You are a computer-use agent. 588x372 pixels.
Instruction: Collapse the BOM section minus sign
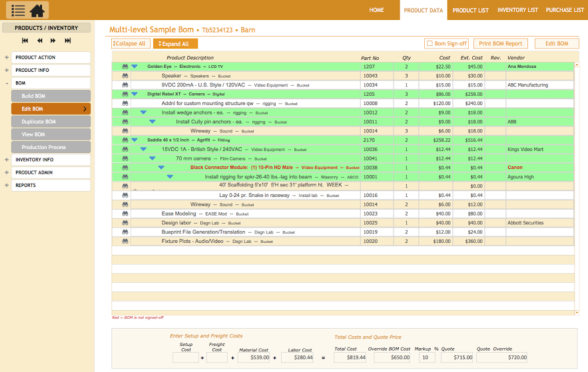(x=7, y=83)
